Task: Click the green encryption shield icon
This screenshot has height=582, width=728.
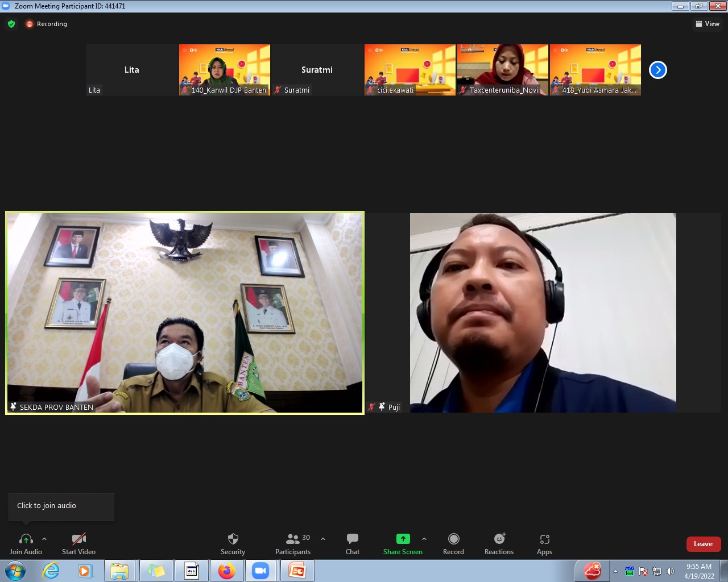Action: 11,24
